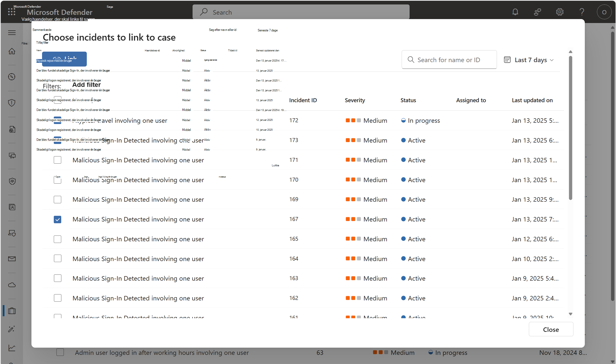Image resolution: width=616 pixels, height=364 pixels.
Task: Open the Cases briefcase sidebar icon
Action: tap(12, 311)
